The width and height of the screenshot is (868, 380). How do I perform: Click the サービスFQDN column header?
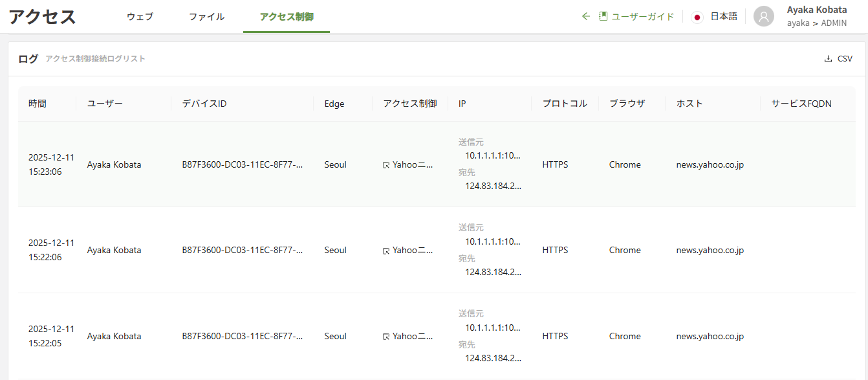coord(801,104)
